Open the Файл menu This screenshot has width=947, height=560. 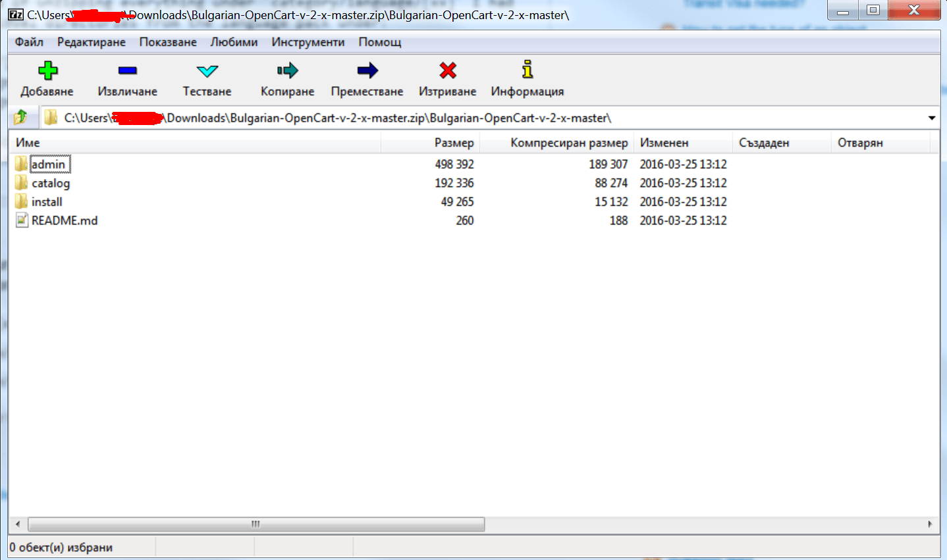pyautogui.click(x=29, y=42)
